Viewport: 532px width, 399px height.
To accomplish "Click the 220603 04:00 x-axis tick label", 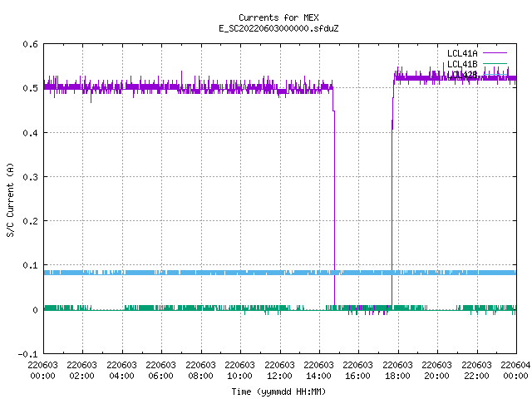I will tap(121, 370).
